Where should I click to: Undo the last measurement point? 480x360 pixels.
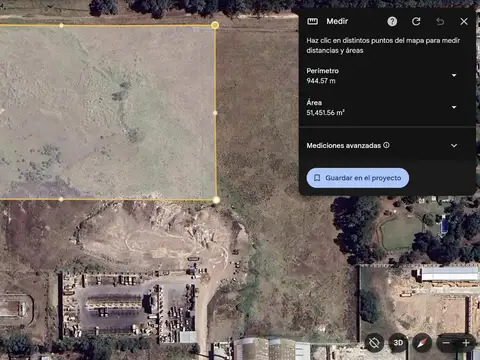[x=440, y=21]
